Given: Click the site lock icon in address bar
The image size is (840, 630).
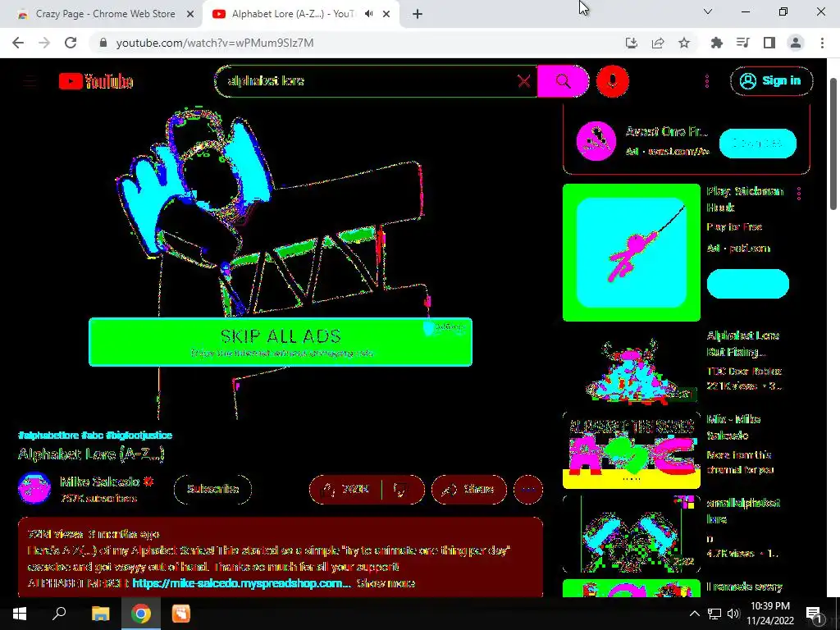Looking at the screenshot, I should tap(103, 43).
